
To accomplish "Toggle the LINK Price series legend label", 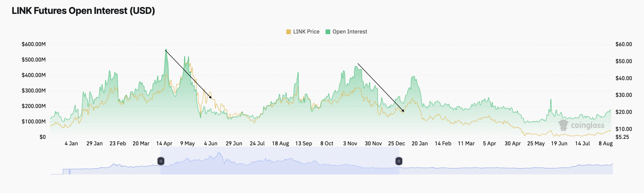I will [306, 32].
